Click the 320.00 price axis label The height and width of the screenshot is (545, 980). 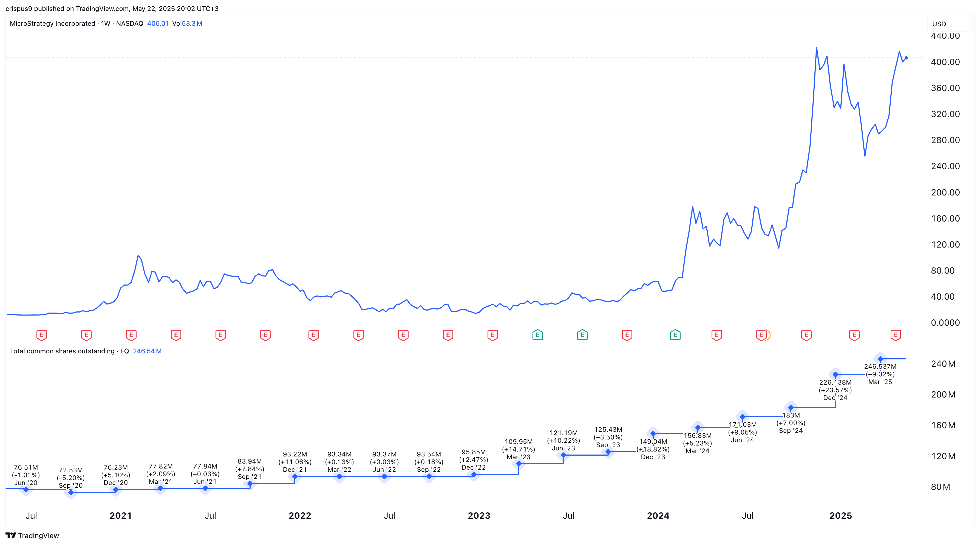945,114
